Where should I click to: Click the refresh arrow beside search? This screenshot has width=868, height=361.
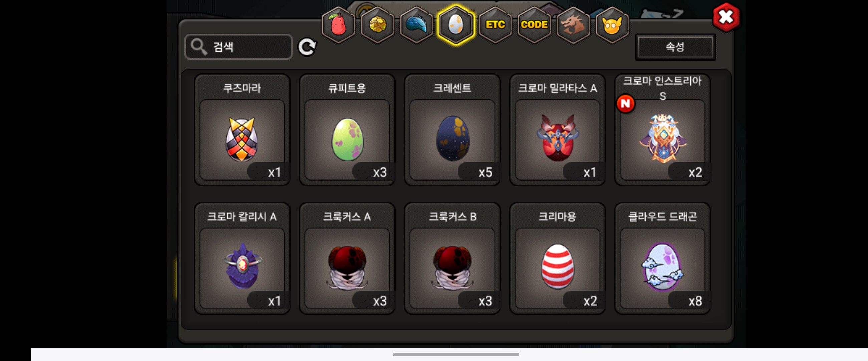pyautogui.click(x=307, y=47)
